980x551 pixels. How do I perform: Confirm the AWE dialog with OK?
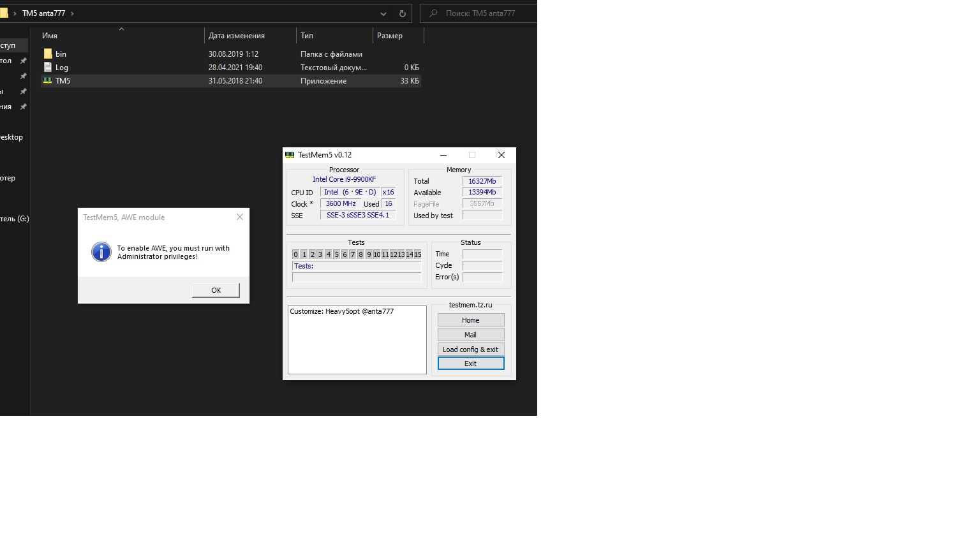point(216,290)
